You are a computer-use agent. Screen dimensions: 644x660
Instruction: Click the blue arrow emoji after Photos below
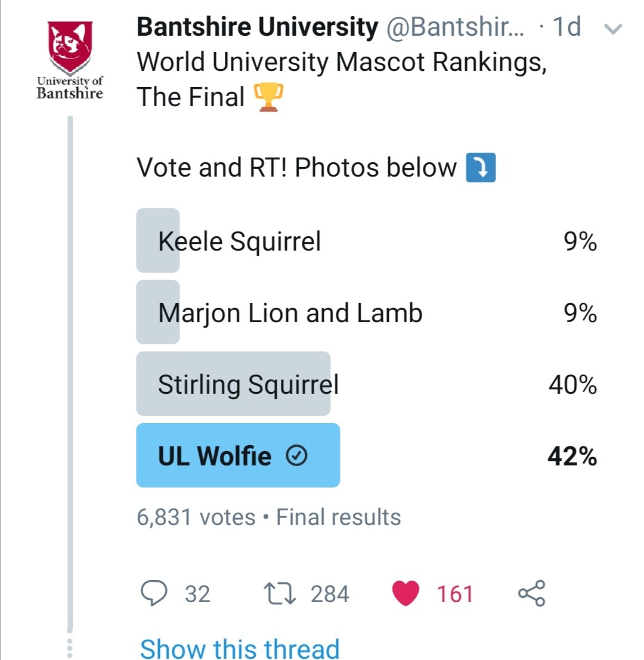pos(480,168)
